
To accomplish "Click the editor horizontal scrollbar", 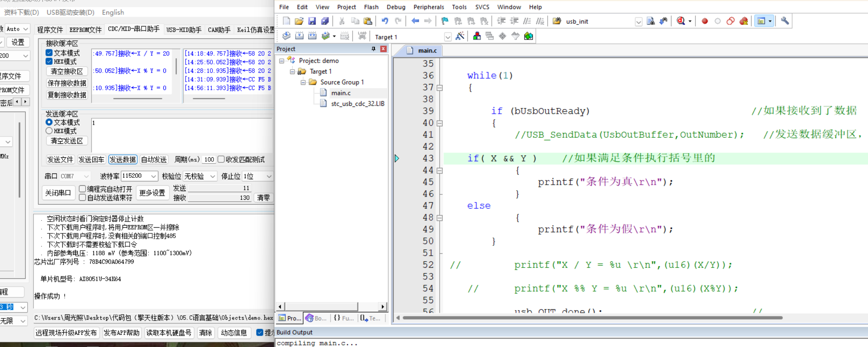I will [x=593, y=318].
